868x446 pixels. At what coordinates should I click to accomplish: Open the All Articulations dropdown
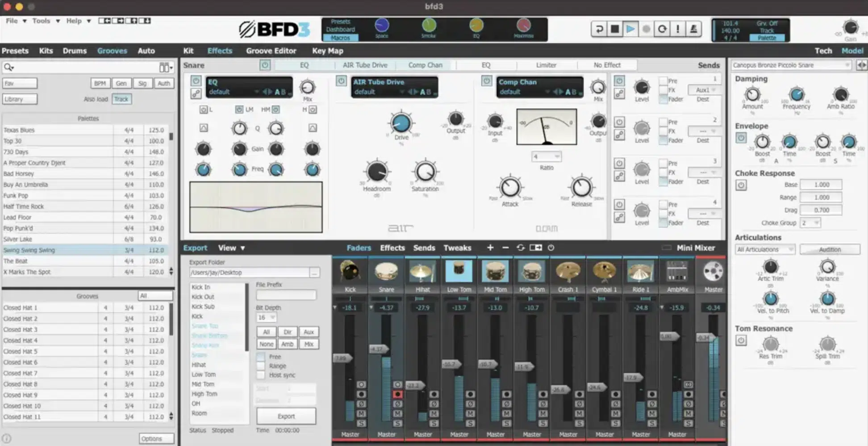click(765, 249)
